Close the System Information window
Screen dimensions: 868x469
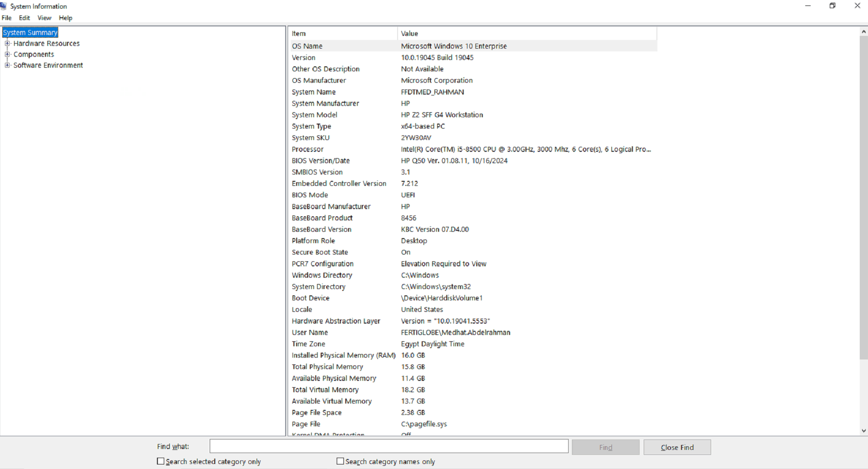pyautogui.click(x=857, y=6)
